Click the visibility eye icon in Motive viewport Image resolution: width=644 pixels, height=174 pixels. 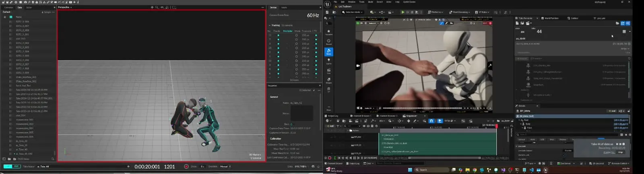162,7
